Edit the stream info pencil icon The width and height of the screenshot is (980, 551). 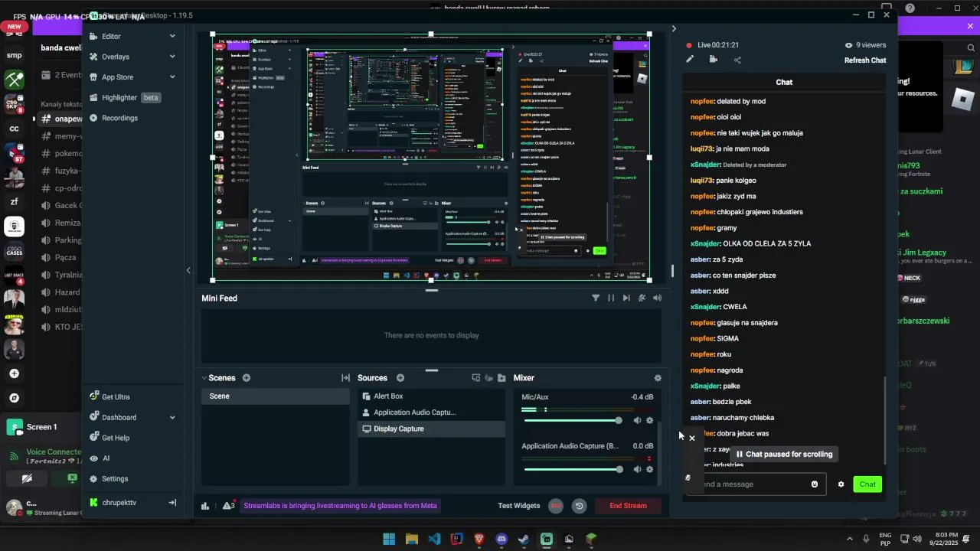(690, 60)
